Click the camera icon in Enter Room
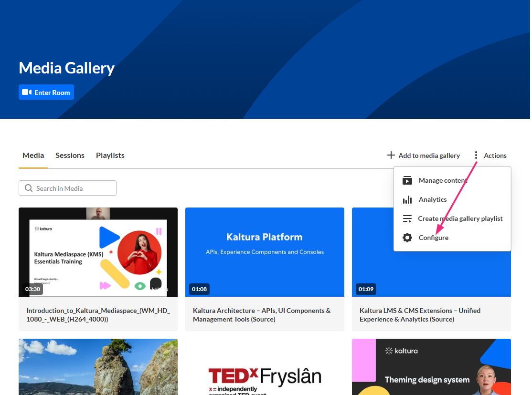The image size is (532, 395). coord(27,92)
